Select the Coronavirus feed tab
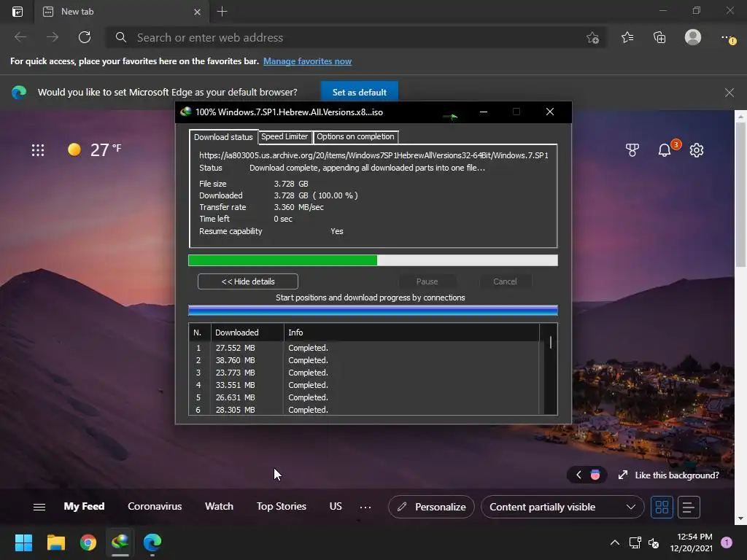 [155, 507]
